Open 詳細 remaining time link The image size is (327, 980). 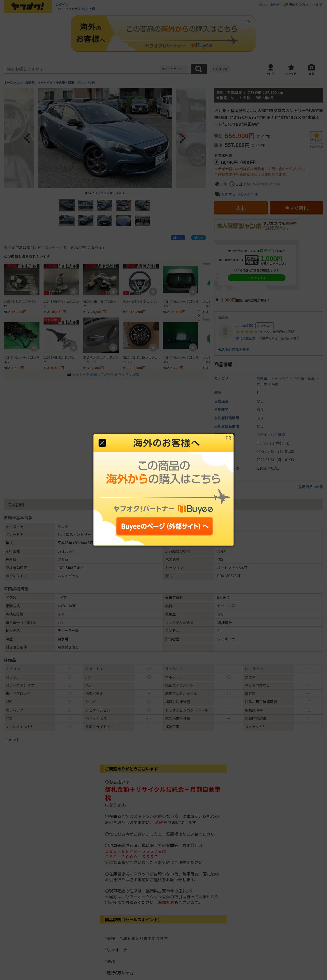point(247,184)
